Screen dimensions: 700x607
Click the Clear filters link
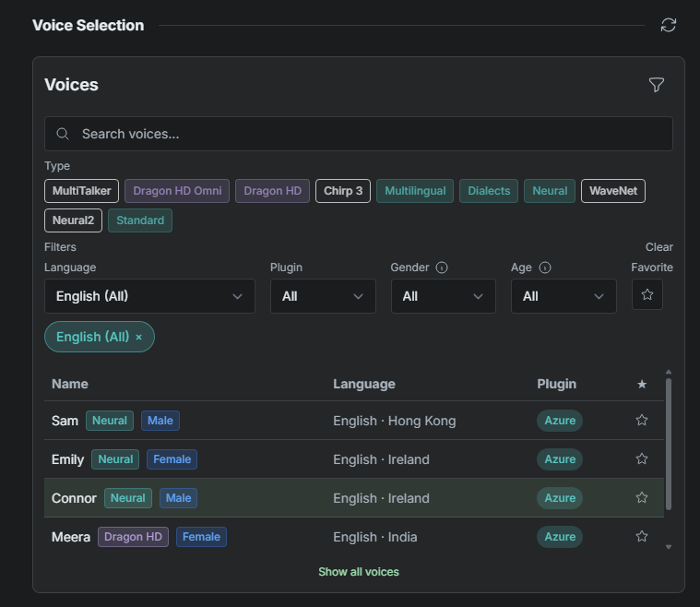click(658, 247)
